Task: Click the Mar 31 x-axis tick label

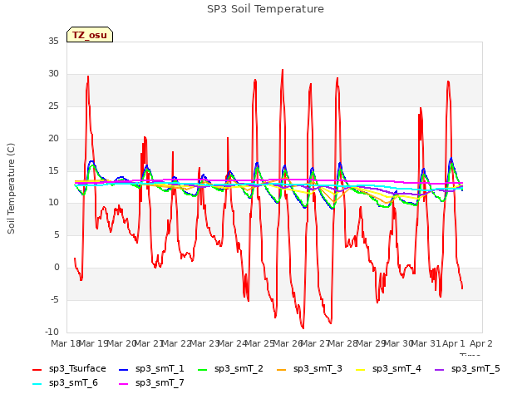Action: pos(426,343)
